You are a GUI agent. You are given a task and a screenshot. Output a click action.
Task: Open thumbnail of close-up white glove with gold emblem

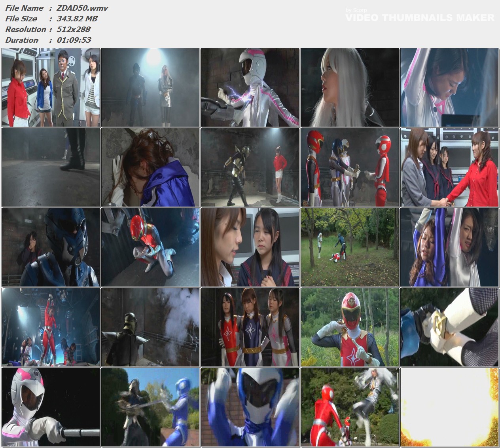click(x=450, y=327)
